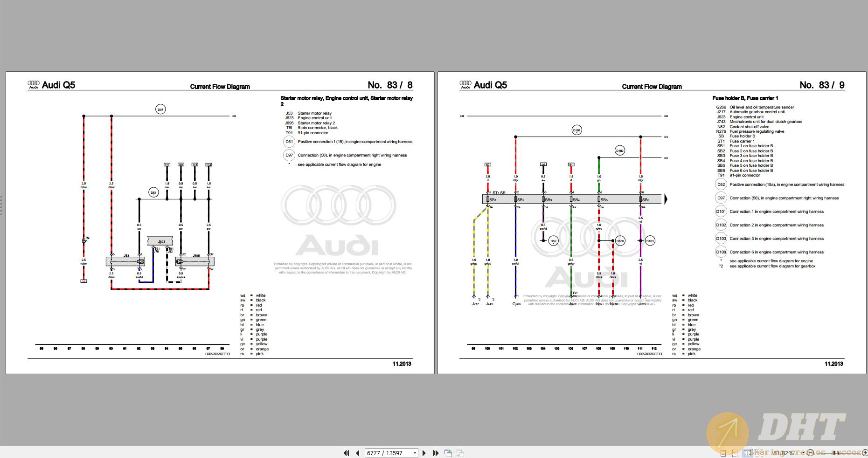Switch to facing pages layout
Viewport: 868px width, 458px height.
tap(748, 453)
